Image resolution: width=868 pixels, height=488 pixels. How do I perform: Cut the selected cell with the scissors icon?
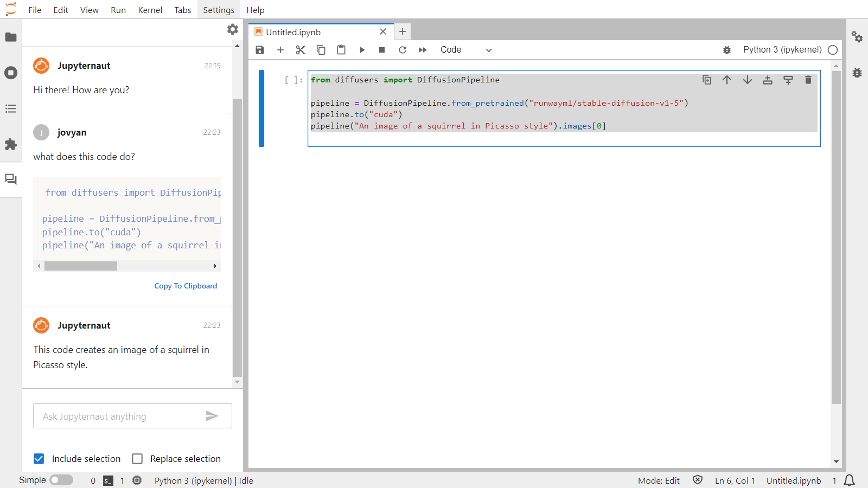point(300,49)
